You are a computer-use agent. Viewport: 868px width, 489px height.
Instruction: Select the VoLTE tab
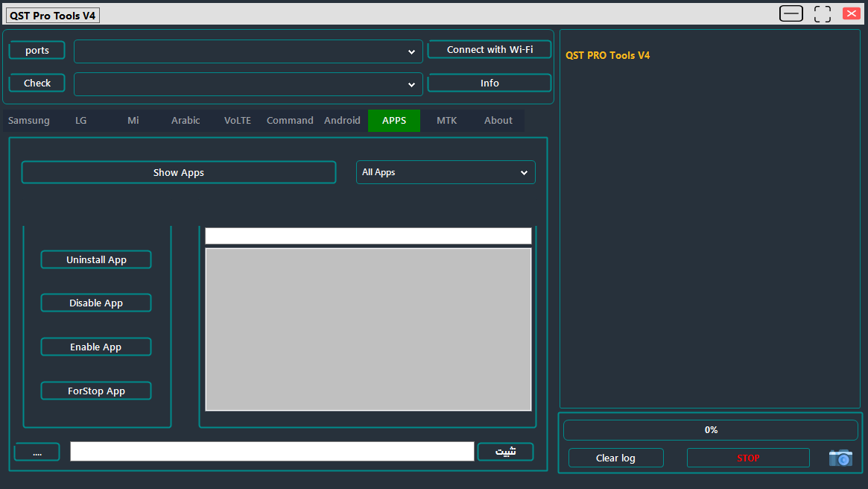[238, 121]
